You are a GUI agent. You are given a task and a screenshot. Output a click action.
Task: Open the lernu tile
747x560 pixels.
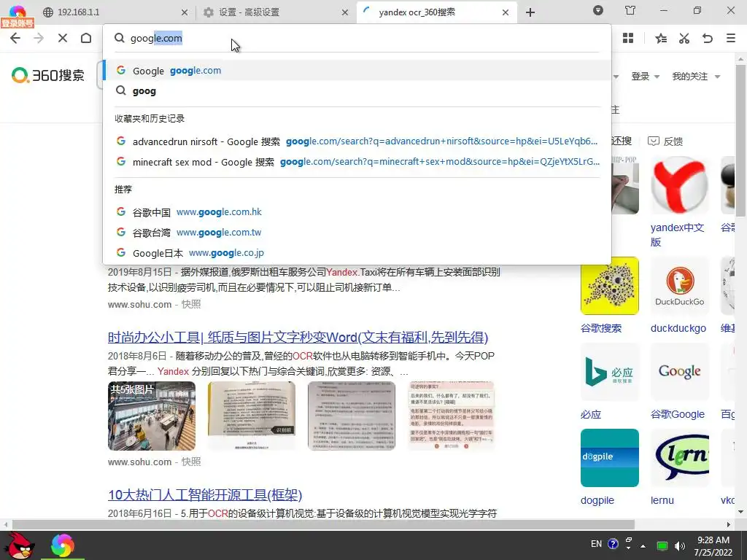point(679,458)
